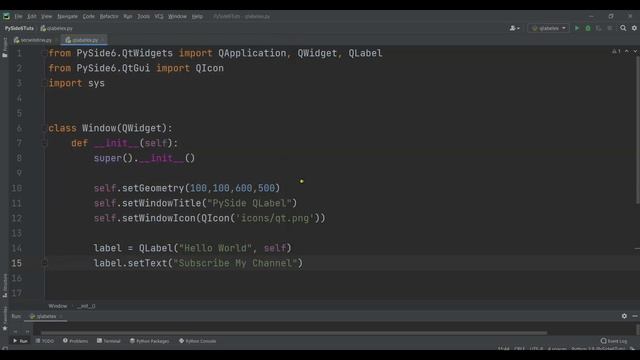Open the Python Console tool window
Image resolution: width=640 pixels, height=360 pixels.
(x=198, y=341)
